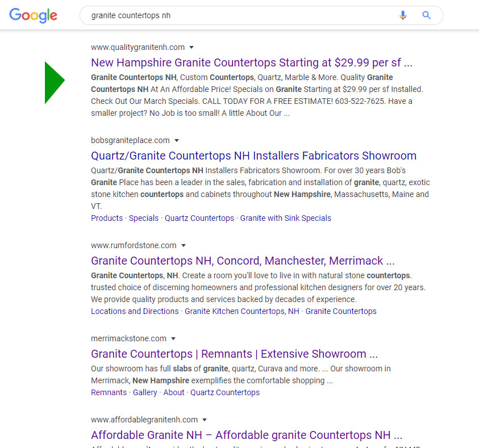The width and height of the screenshot is (479, 448).
Task: Open the 'Gallery' sitelink under merrimackstone.com
Action: coord(145,392)
